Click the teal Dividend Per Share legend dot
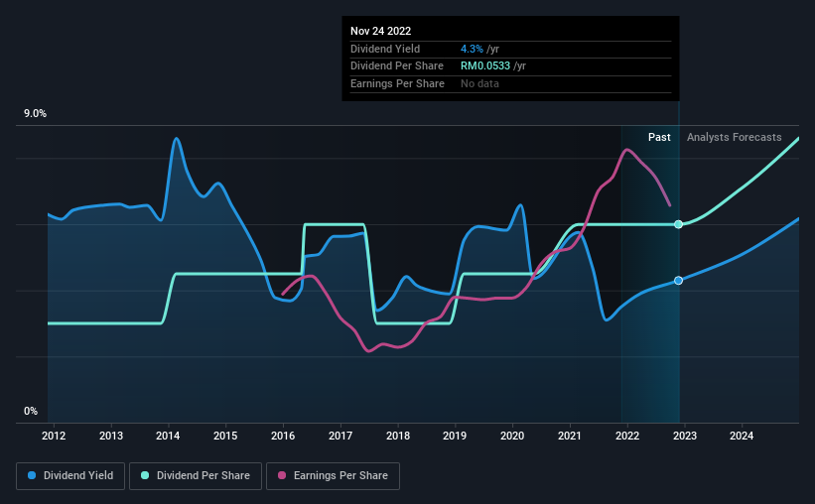This screenshot has width=815, height=504. [145, 475]
